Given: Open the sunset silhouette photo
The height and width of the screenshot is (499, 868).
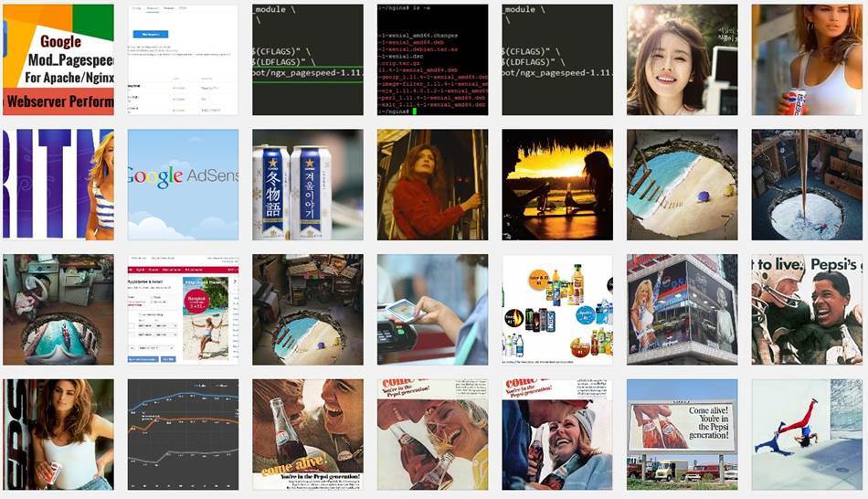Looking at the screenshot, I should point(557,184).
